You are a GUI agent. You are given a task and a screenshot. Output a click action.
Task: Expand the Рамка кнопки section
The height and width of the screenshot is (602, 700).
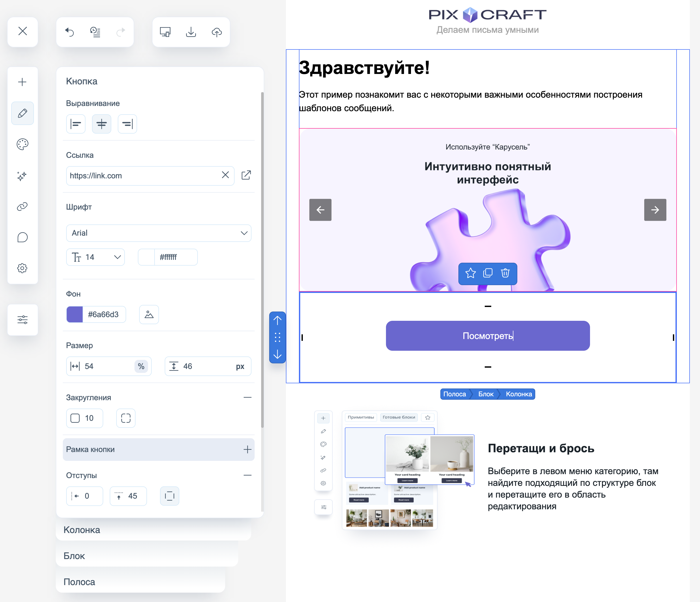pos(247,449)
